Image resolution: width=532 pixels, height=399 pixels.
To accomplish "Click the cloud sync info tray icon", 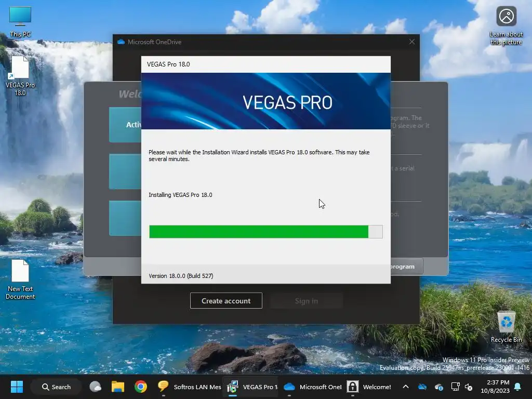I will click(438, 387).
